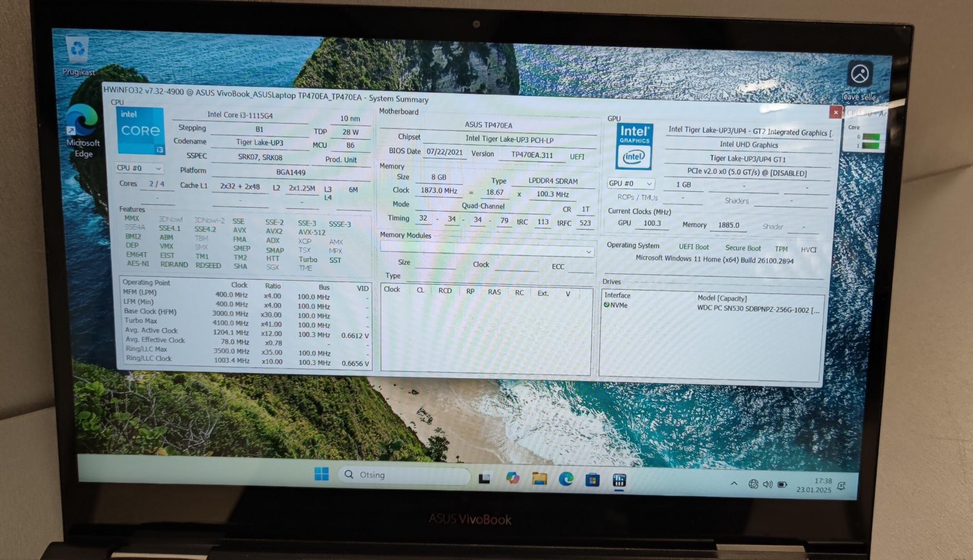
Task: Open the CPU #0 dropdown
Action: click(x=140, y=168)
